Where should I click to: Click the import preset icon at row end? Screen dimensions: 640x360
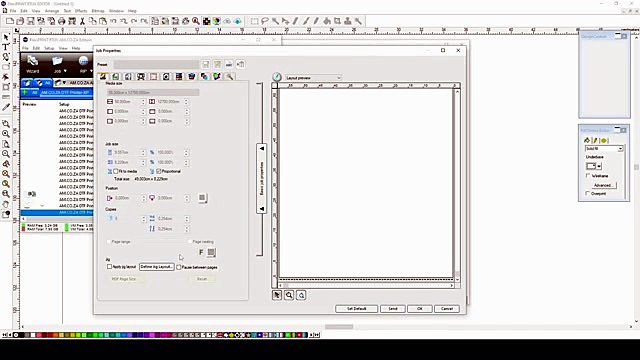pos(241,64)
